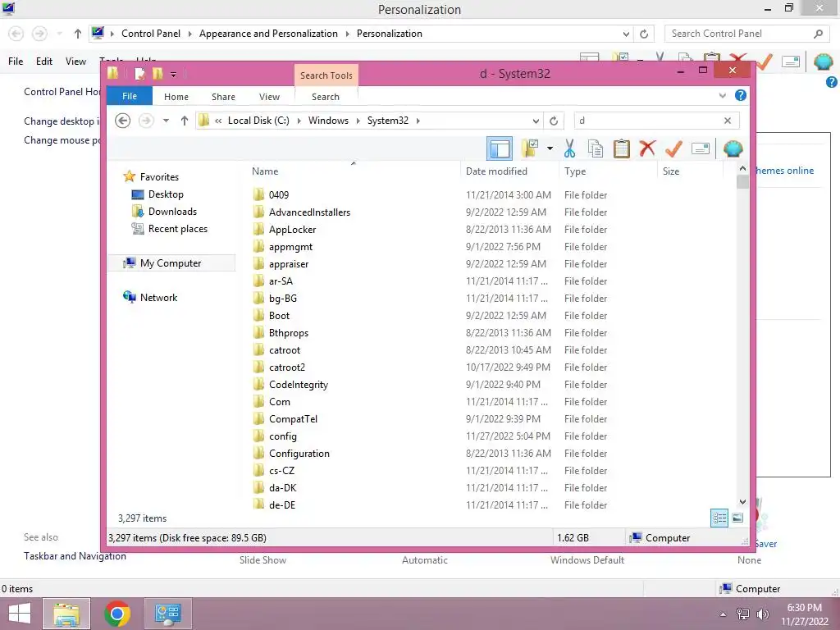
Task: Click the Control Panel breadcrumb in Personalization window
Action: pyautogui.click(x=151, y=33)
